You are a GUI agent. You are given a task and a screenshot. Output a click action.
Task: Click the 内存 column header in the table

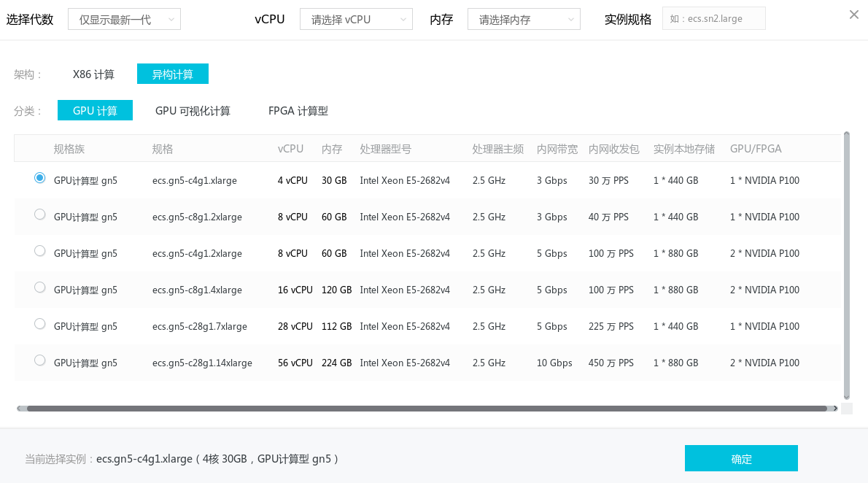coord(332,149)
